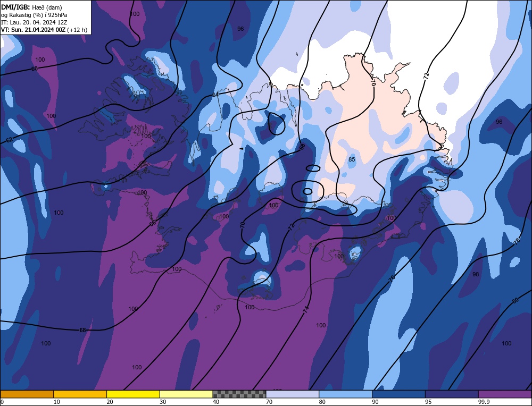Click the '95' legend tick label

click(428, 402)
